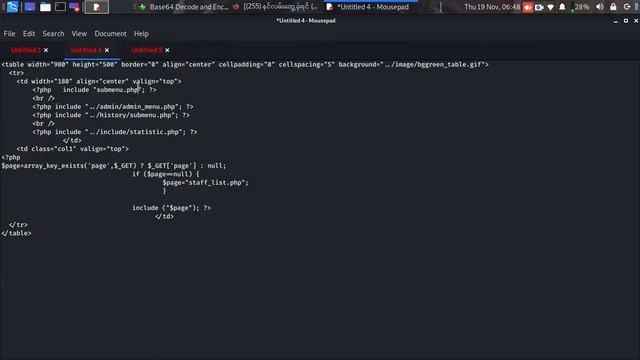Click empty editor area below the code
The height and width of the screenshot is (360, 640).
[320, 298]
